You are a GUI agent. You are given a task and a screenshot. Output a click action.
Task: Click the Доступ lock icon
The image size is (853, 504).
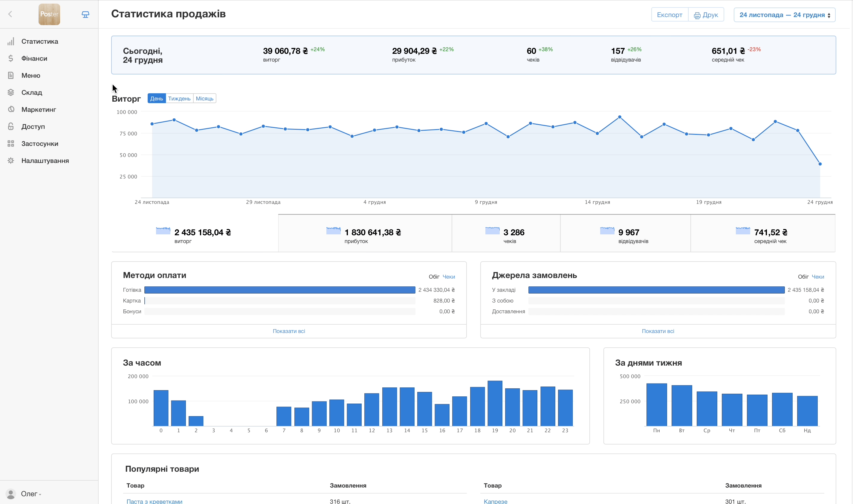tap(11, 126)
